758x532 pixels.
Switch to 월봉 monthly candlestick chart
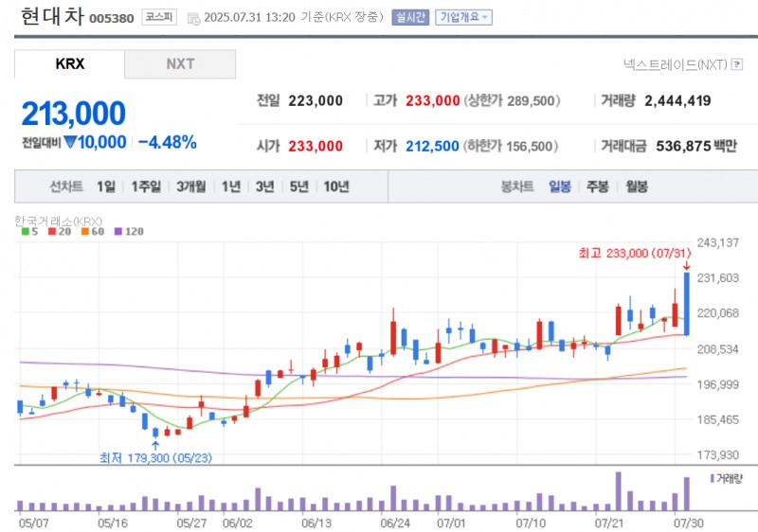(x=636, y=186)
